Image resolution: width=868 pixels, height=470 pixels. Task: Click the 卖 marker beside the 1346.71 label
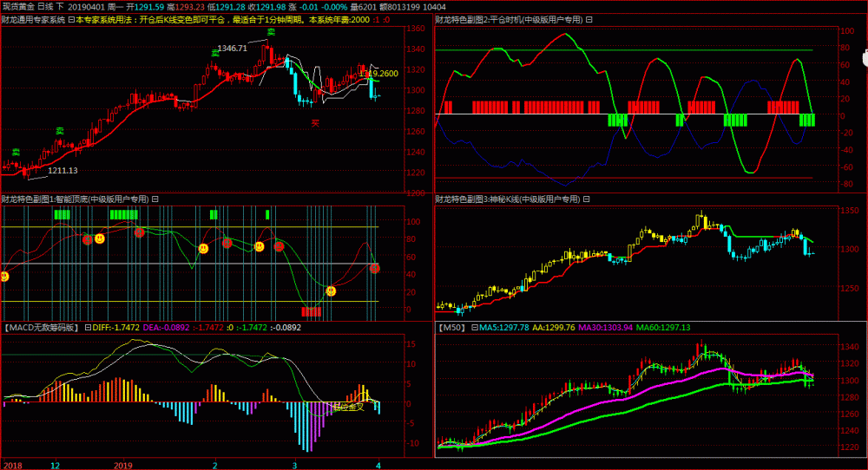(x=214, y=53)
